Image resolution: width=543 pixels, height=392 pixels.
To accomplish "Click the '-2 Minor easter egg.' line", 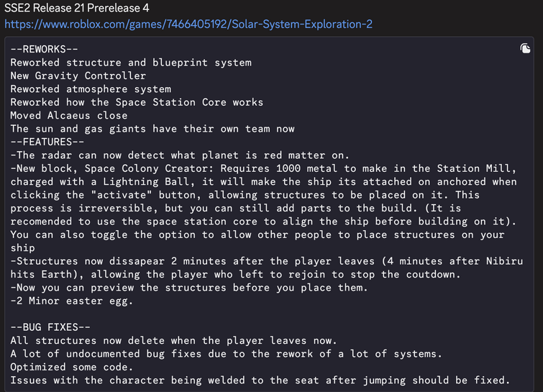I will [x=72, y=301].
